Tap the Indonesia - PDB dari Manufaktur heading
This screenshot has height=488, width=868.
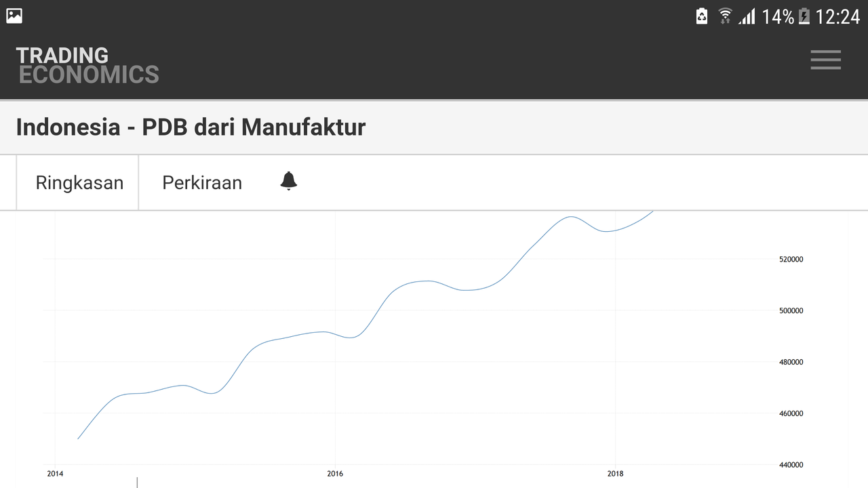point(191,127)
